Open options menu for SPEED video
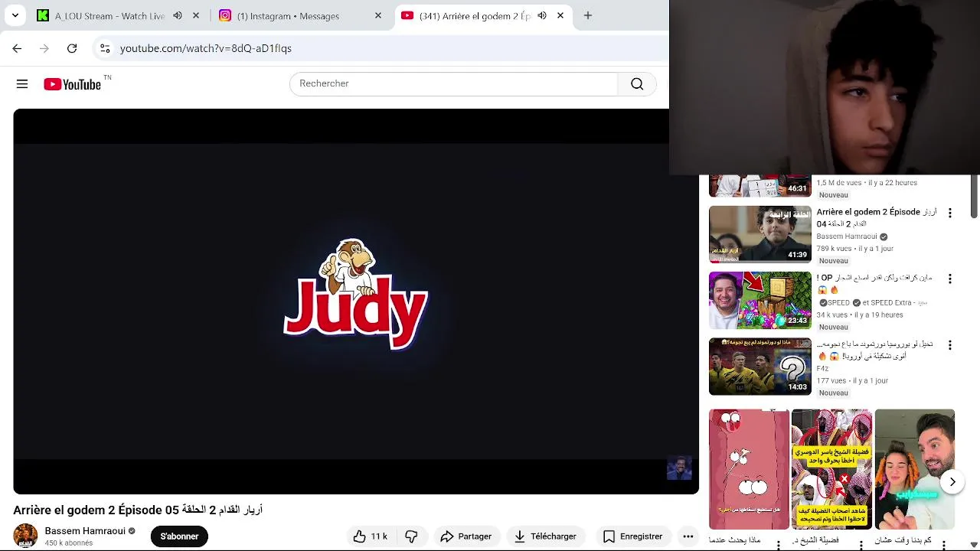 [x=950, y=279]
